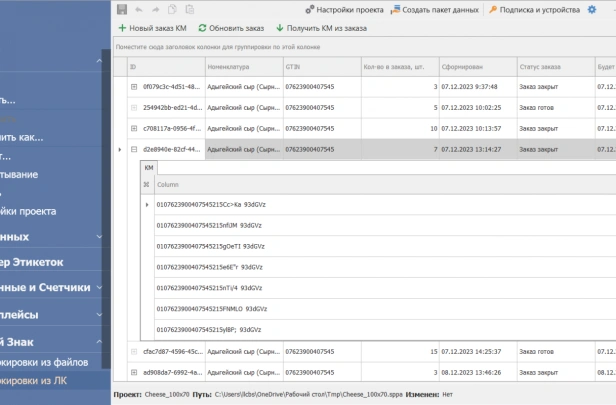This screenshot has height=405, width=616.
Task: Click the copy document icon
Action: tap(172, 9)
